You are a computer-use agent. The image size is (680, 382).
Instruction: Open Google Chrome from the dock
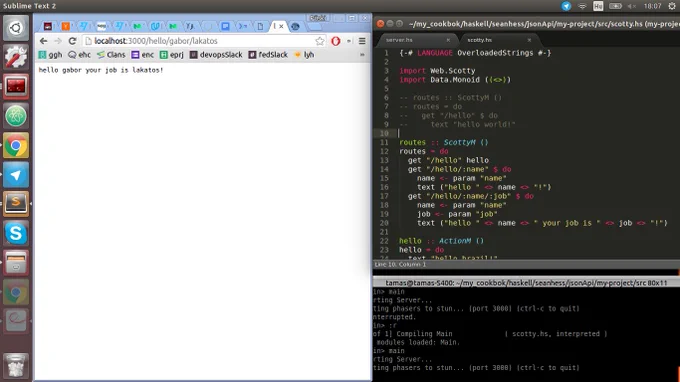(16, 146)
